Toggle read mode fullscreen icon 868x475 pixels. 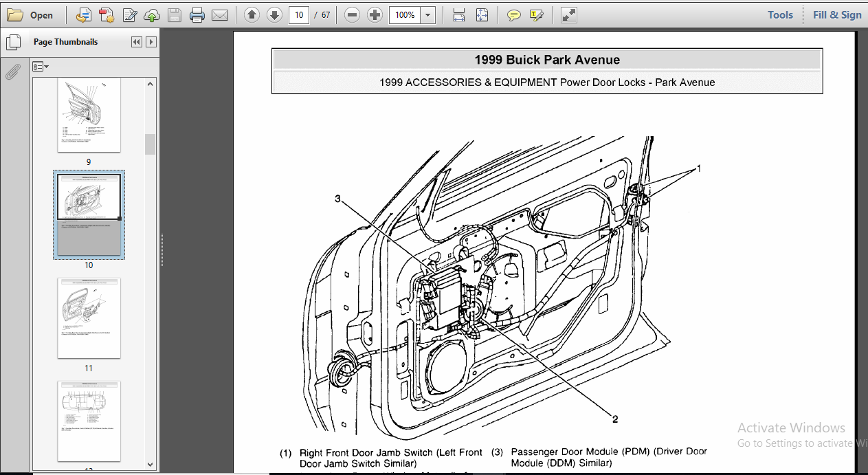[568, 15]
